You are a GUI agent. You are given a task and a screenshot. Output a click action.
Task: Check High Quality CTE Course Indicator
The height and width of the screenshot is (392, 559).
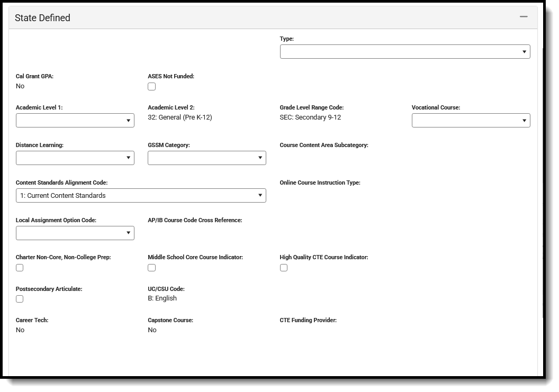pyautogui.click(x=284, y=268)
